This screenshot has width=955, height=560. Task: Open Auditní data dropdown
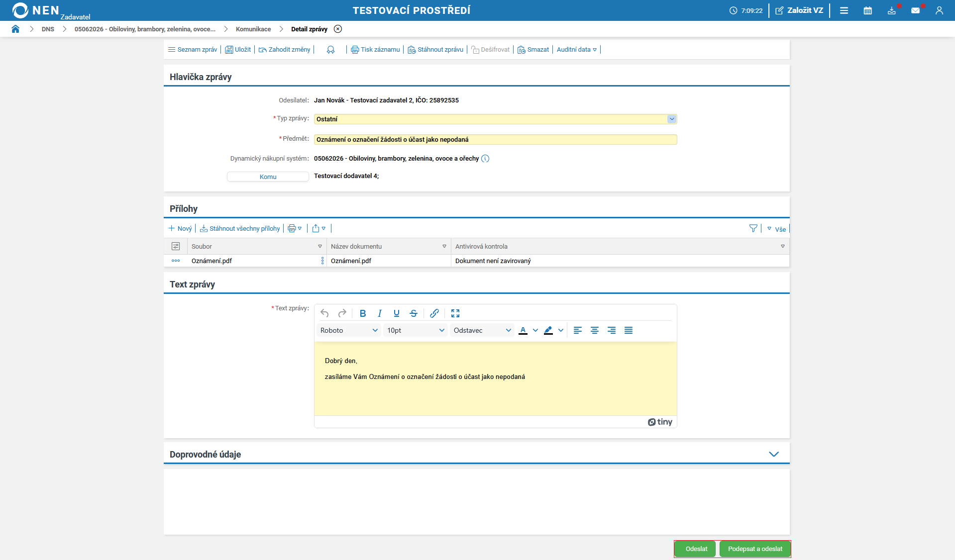point(577,50)
